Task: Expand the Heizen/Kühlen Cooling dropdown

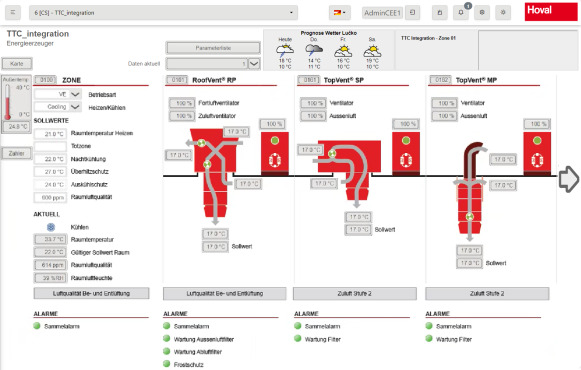Action: (x=75, y=107)
